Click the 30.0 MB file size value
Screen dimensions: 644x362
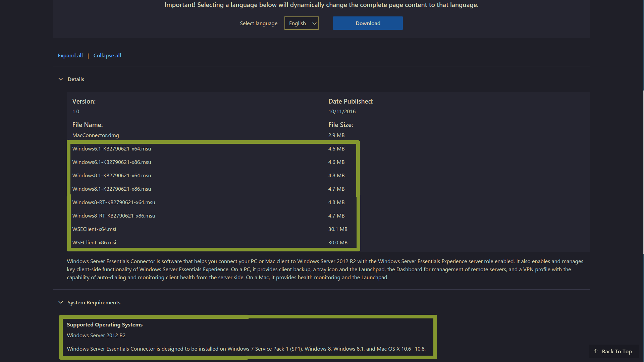tap(338, 242)
